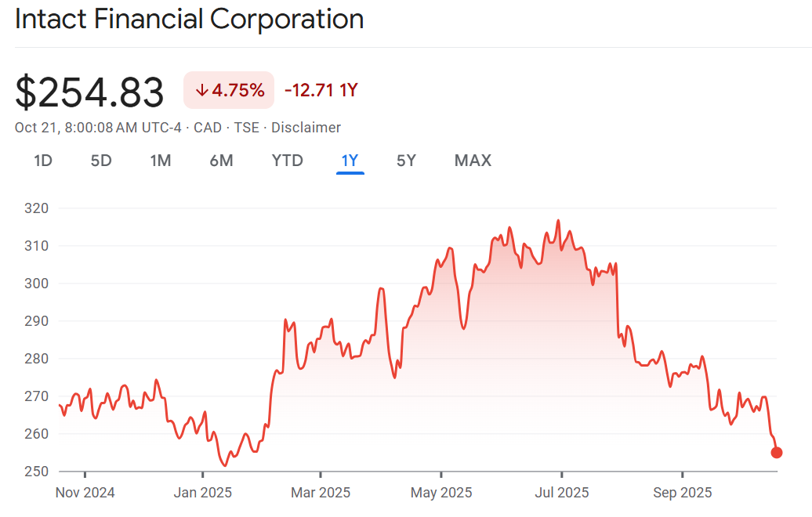Click the Sep 2025 axis label

click(x=683, y=493)
